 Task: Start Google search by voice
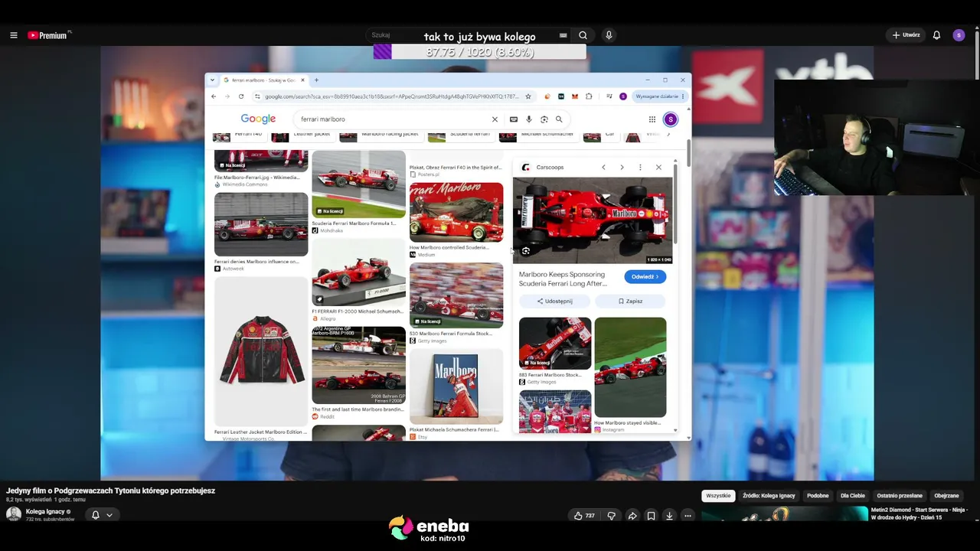click(x=528, y=119)
